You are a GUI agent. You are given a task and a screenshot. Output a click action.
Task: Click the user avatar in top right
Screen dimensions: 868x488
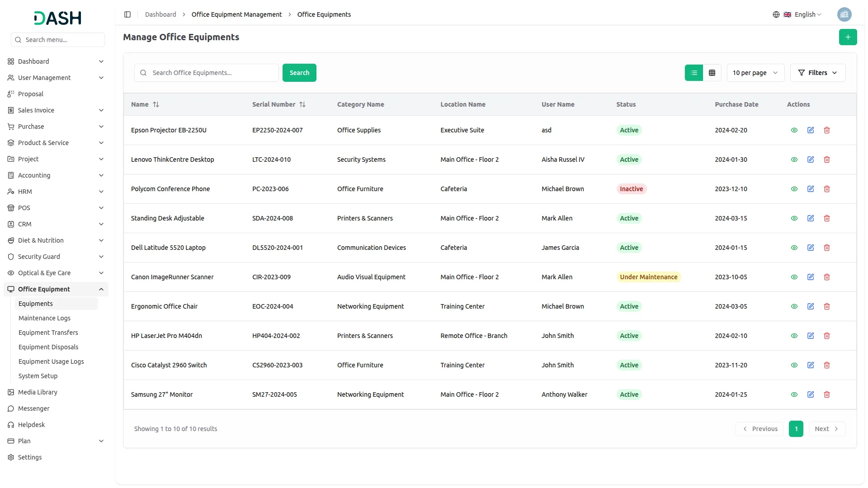coord(844,14)
